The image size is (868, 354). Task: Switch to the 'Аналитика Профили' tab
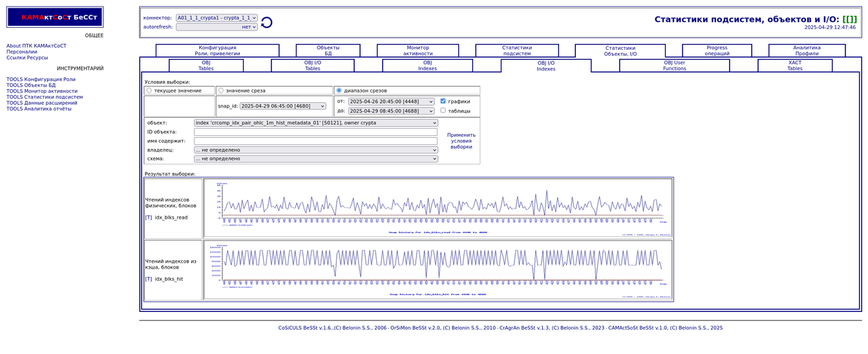807,50
